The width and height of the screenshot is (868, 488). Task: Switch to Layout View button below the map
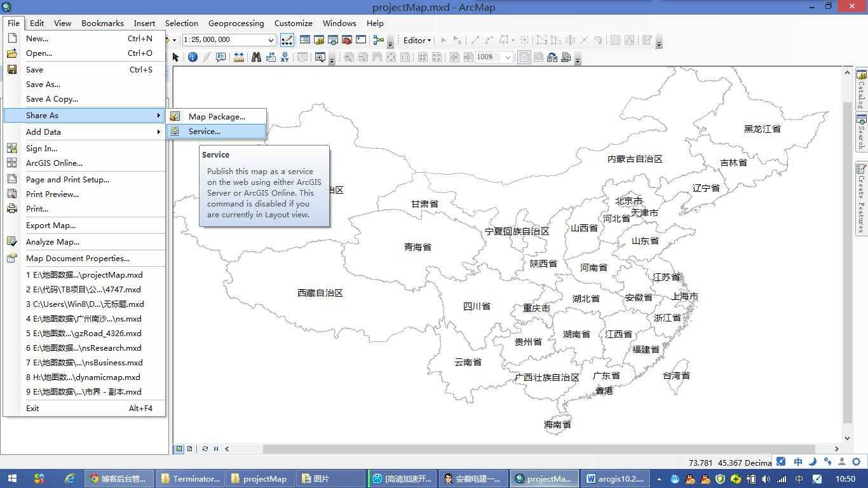click(189, 449)
